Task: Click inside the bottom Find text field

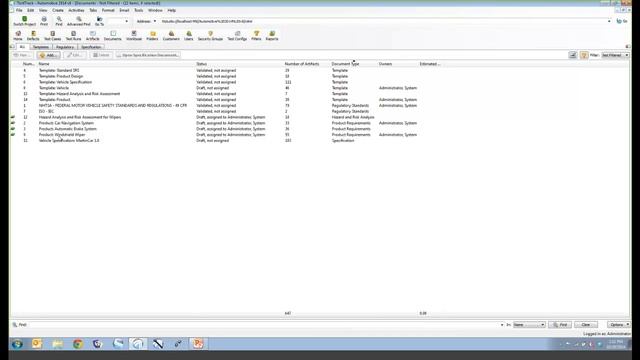Action: click(x=264, y=325)
